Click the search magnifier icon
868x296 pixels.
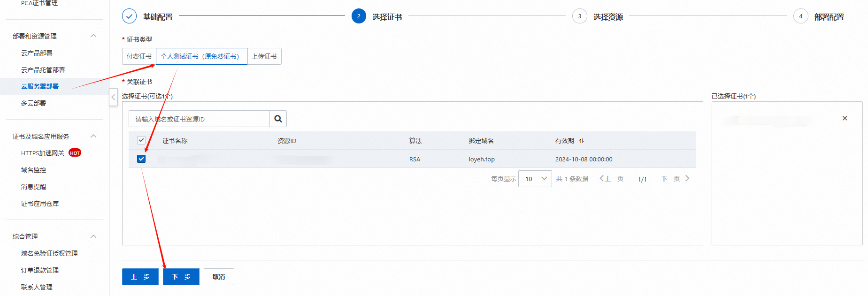278,119
